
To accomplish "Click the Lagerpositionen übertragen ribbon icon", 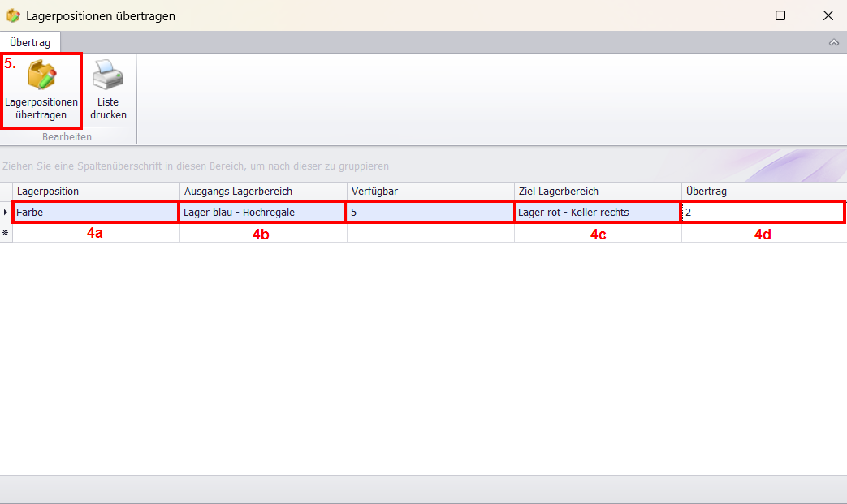I will click(41, 77).
